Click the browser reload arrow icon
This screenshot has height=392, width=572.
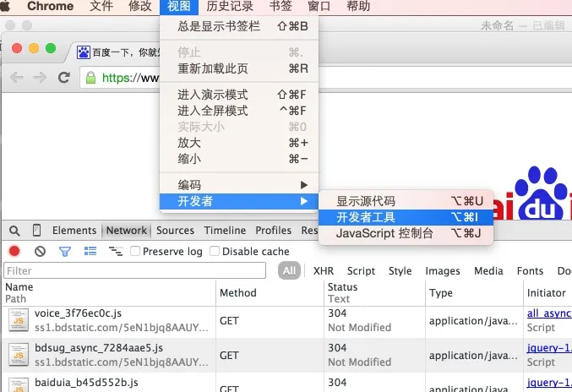tap(64, 78)
